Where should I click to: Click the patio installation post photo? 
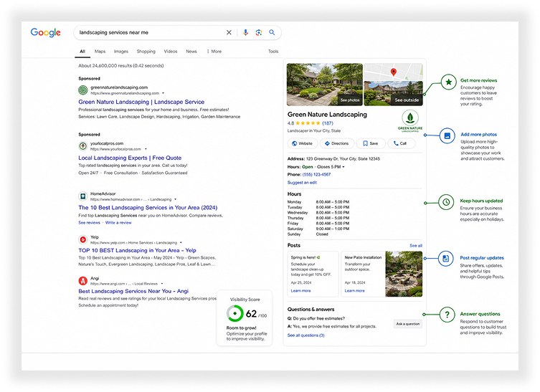(404, 274)
